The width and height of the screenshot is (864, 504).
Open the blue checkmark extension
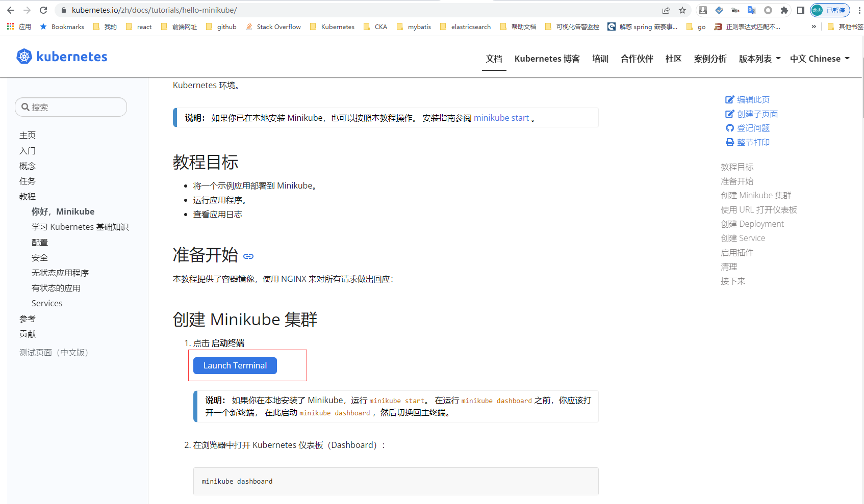point(719,10)
